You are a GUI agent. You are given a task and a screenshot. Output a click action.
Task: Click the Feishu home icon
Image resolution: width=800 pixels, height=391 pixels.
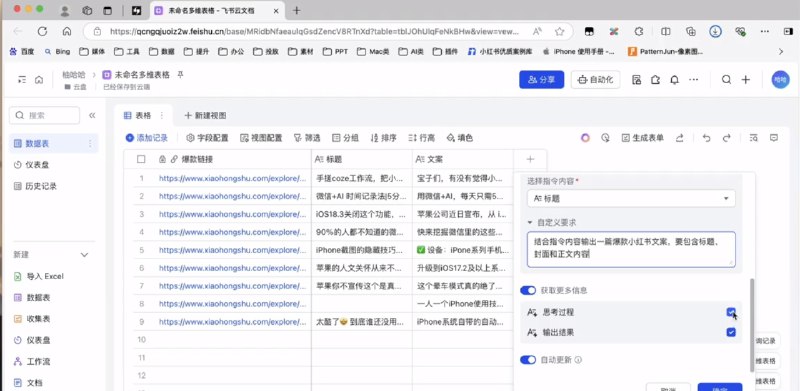[x=39, y=80]
